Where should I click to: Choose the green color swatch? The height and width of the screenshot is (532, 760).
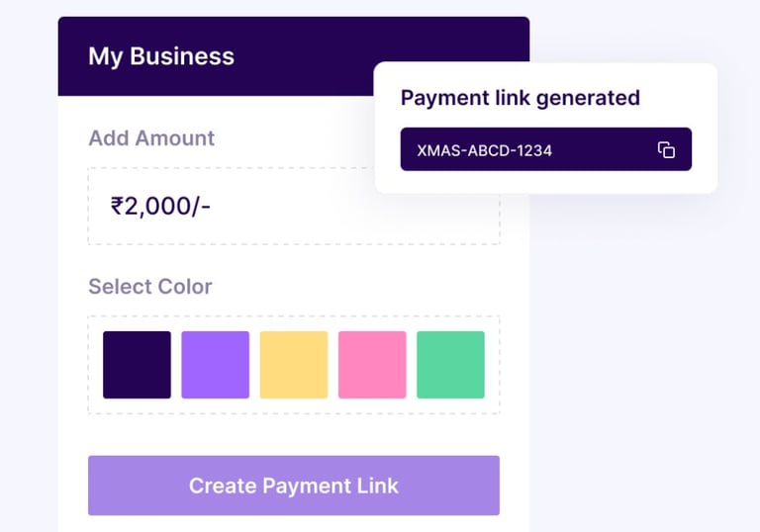click(450, 365)
